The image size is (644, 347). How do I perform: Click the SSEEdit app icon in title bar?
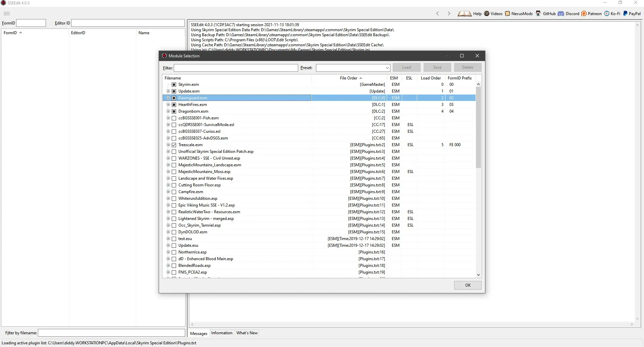[3, 3]
